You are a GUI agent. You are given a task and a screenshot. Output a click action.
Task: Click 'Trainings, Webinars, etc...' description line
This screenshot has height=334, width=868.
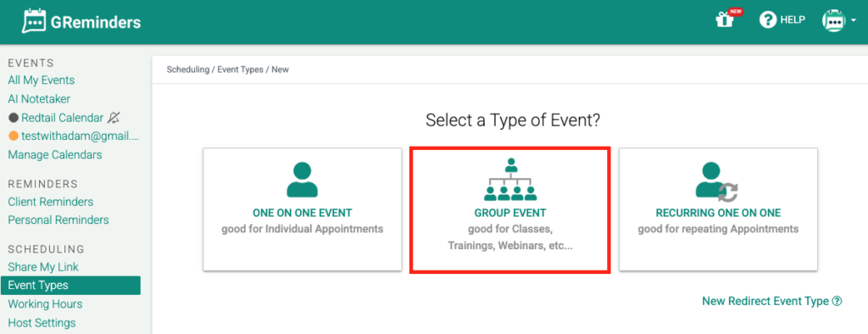click(510, 245)
